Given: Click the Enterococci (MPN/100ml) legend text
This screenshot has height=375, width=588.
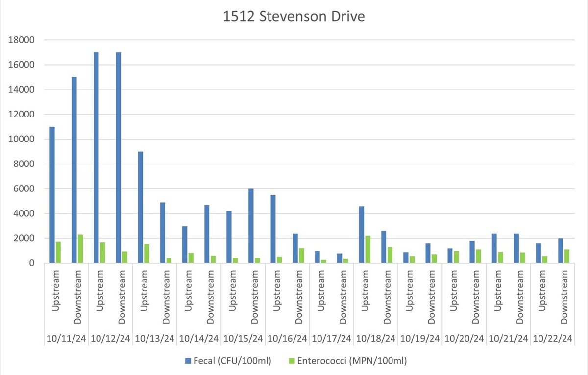Looking at the screenshot, I should 353,361.
